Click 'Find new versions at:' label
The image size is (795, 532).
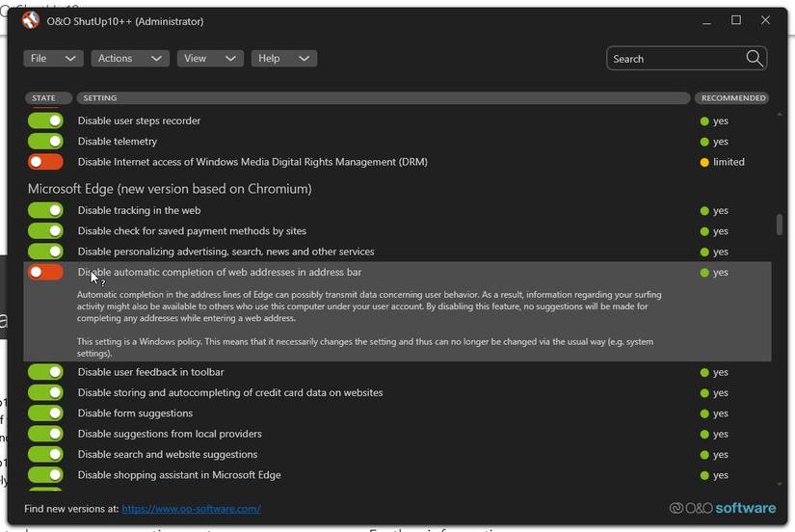pos(71,509)
